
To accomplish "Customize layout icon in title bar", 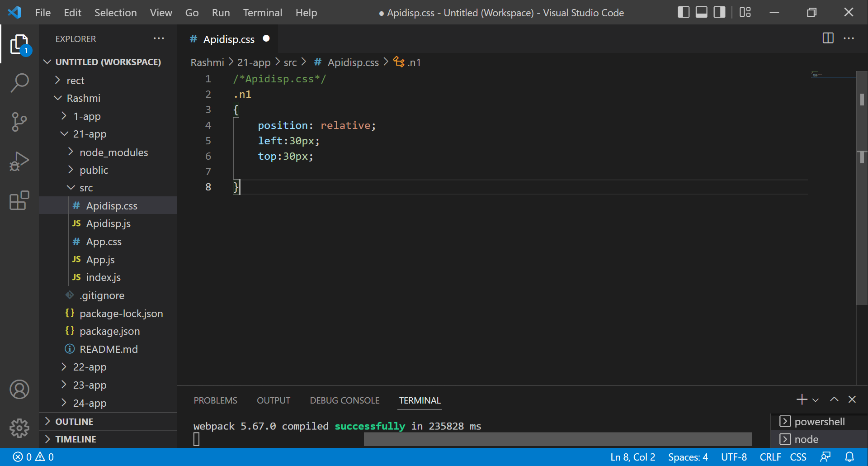I will coord(745,12).
